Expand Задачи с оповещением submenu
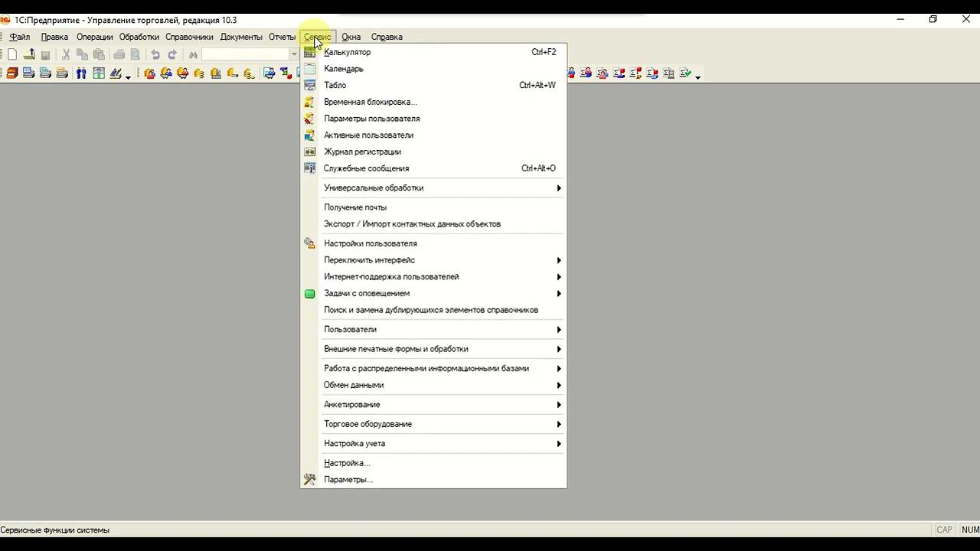 coord(433,294)
